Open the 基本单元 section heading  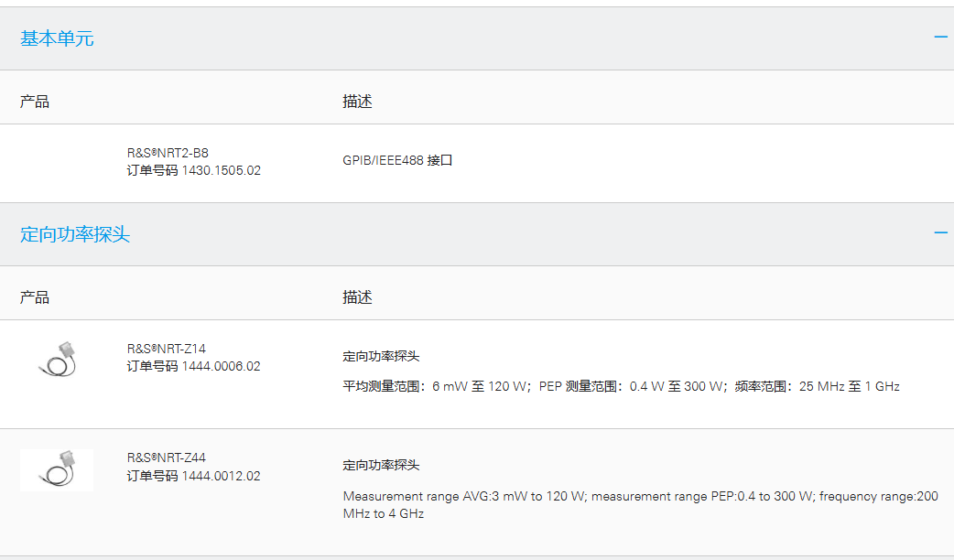[57, 38]
